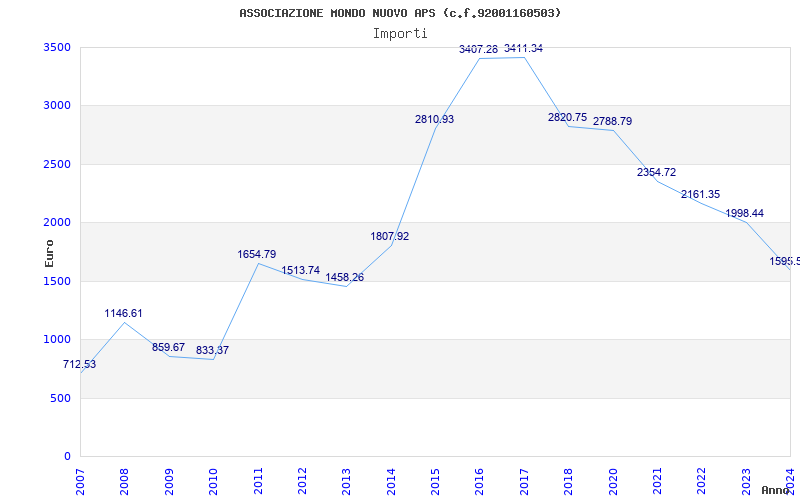Select the 1998.44 data label

pos(745,213)
